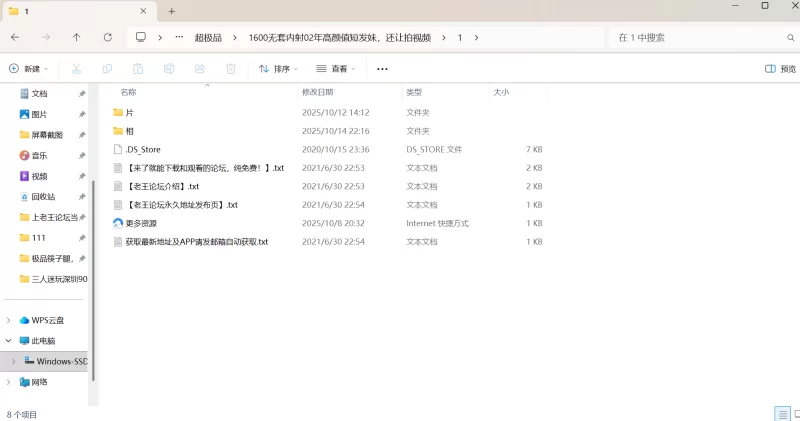Refresh the current folder view

pos(107,37)
